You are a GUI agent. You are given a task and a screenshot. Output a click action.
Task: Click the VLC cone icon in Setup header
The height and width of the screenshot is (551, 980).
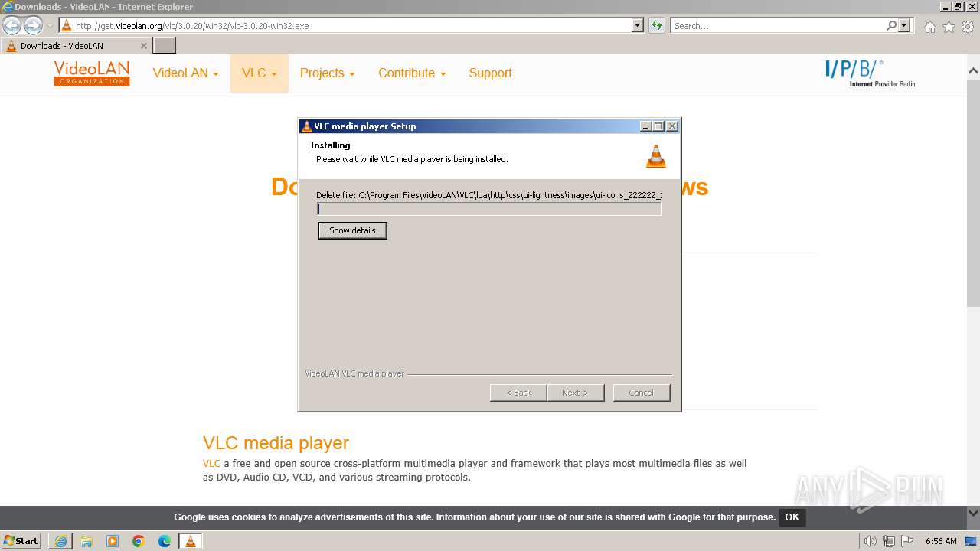656,155
